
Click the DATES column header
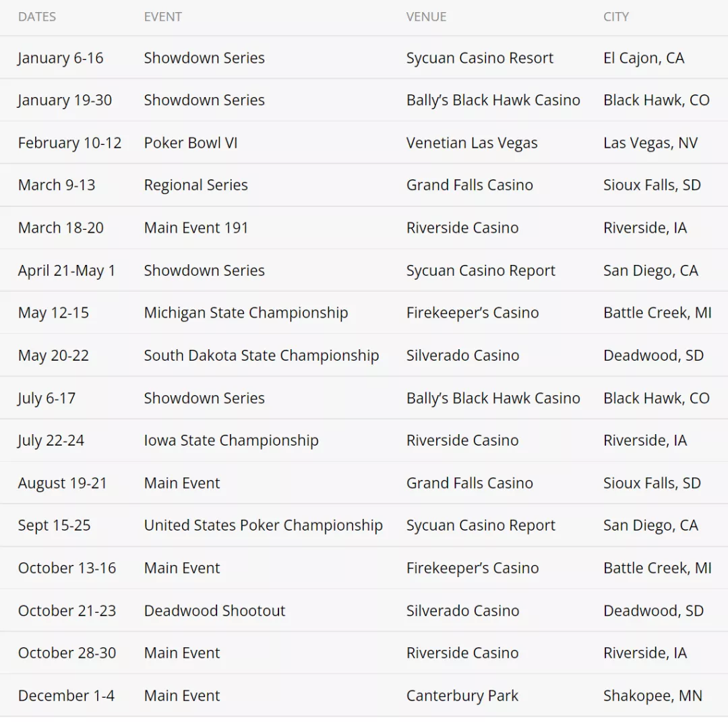[36, 17]
